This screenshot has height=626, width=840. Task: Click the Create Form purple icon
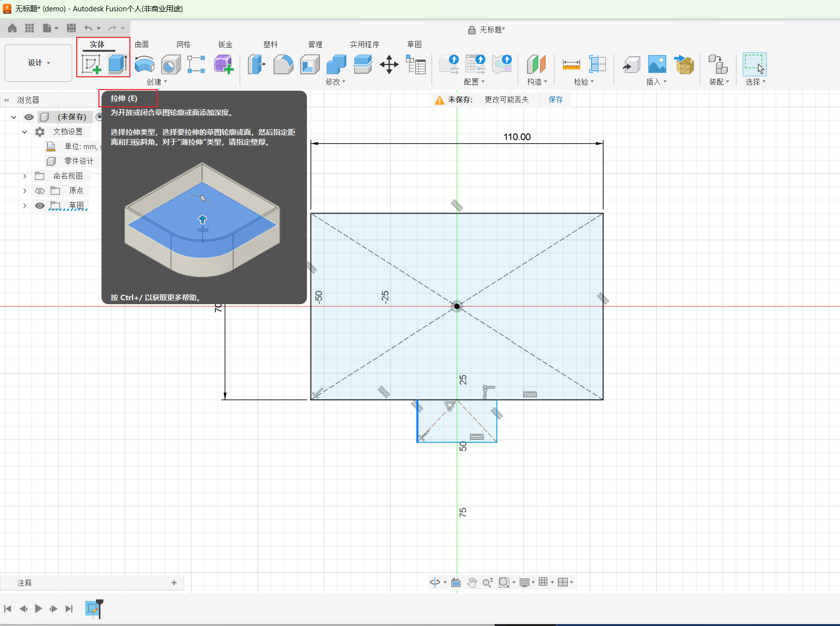click(x=223, y=64)
